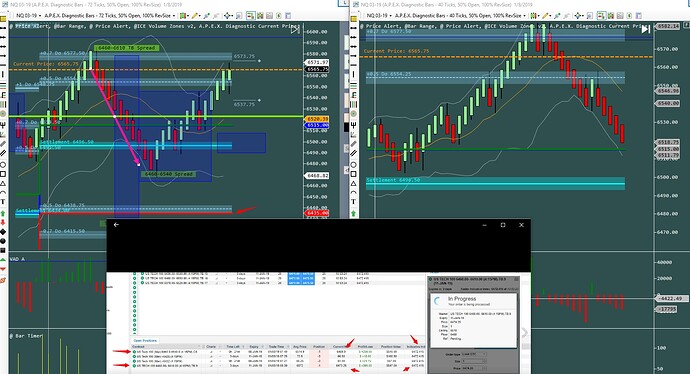Screen dimensions: 690x374
Task: Click the 6573.75 level label on left chart
Action: [x=244, y=56]
